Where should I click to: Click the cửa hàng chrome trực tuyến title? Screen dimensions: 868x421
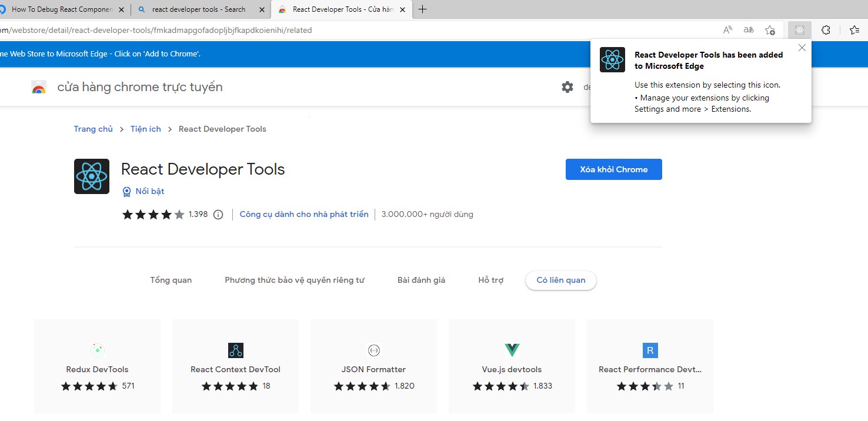coord(140,87)
